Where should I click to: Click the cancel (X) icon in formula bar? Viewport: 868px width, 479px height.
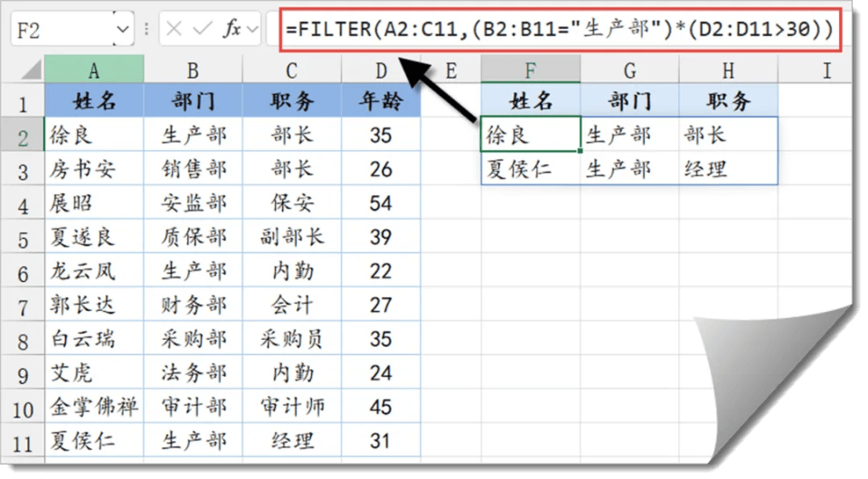coord(174,29)
